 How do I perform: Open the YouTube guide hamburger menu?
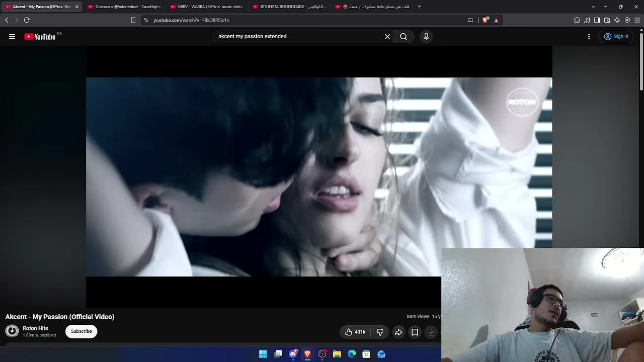tap(12, 36)
